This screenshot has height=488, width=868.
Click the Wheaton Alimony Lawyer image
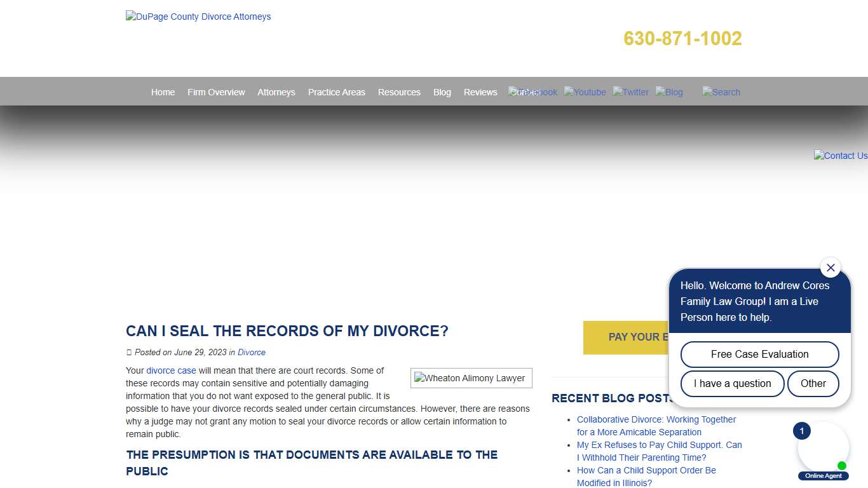[471, 377]
